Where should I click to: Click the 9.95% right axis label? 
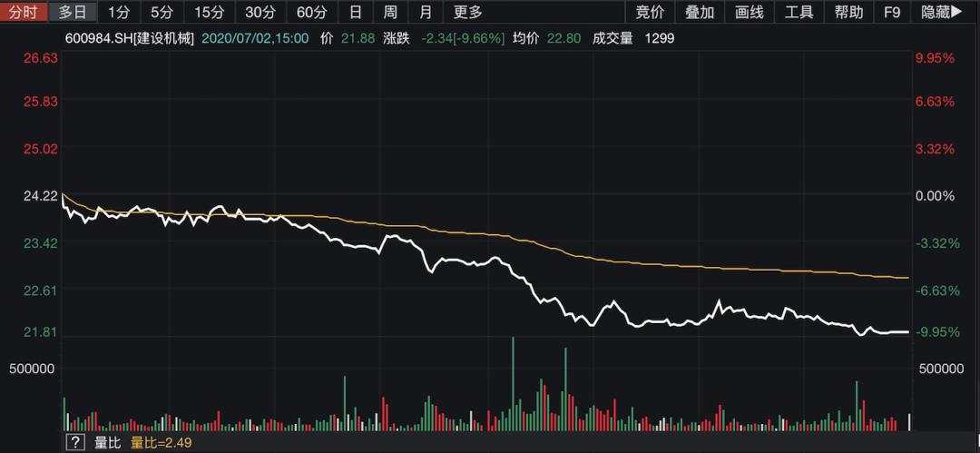coord(935,58)
